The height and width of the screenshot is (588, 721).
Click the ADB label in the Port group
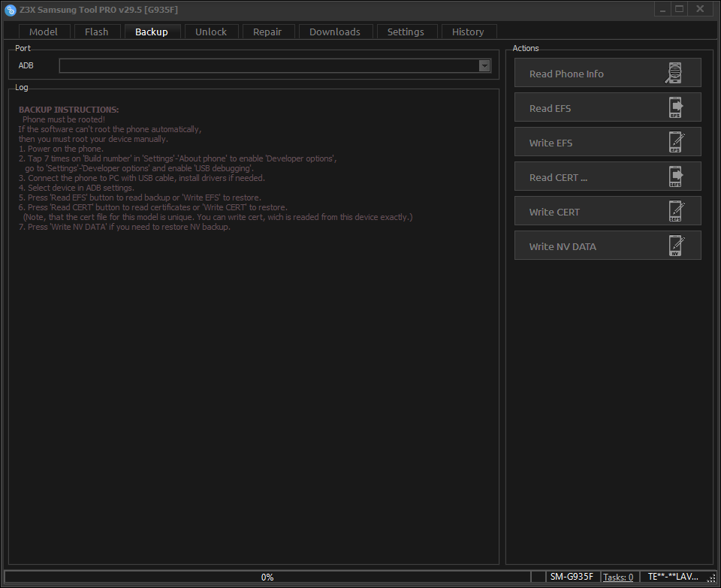26,66
